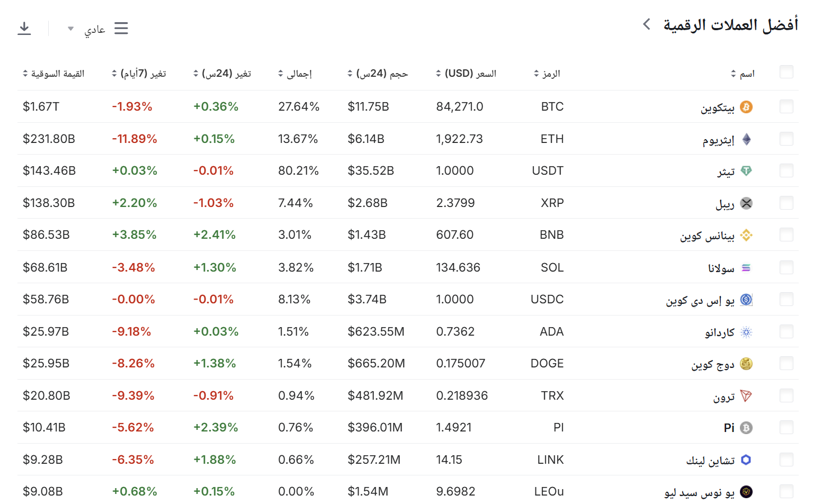Open the تشاين لينك coin link

coord(711,461)
